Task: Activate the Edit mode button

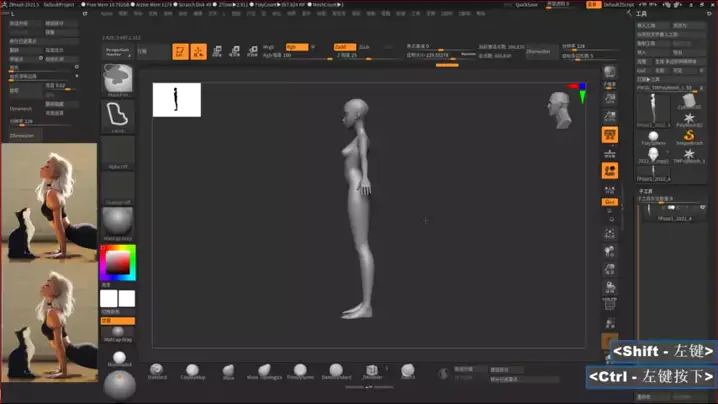Action: tap(180, 51)
